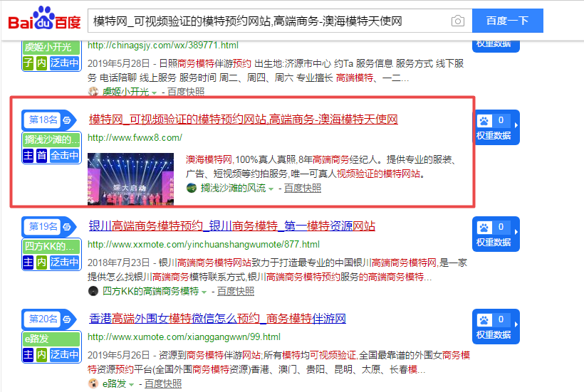Click the 第18名 rank badge

43,120
